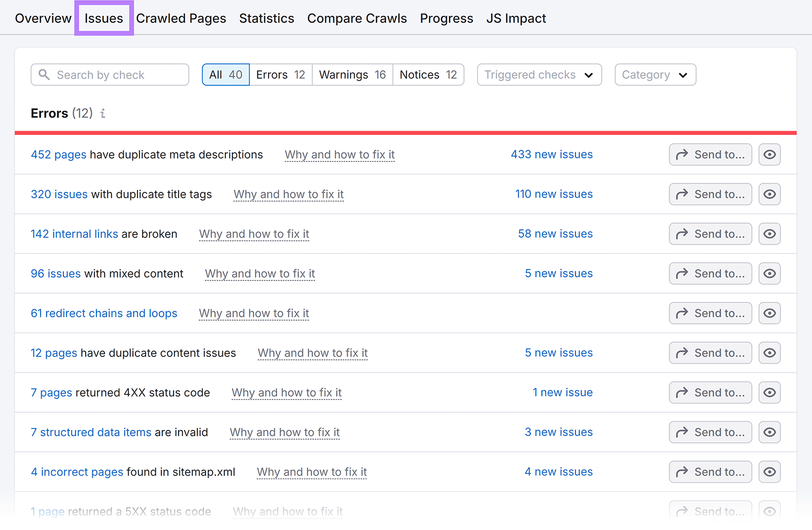This screenshot has width=812, height=530.
Task: Open the Triggered checks dropdown
Action: 538,75
